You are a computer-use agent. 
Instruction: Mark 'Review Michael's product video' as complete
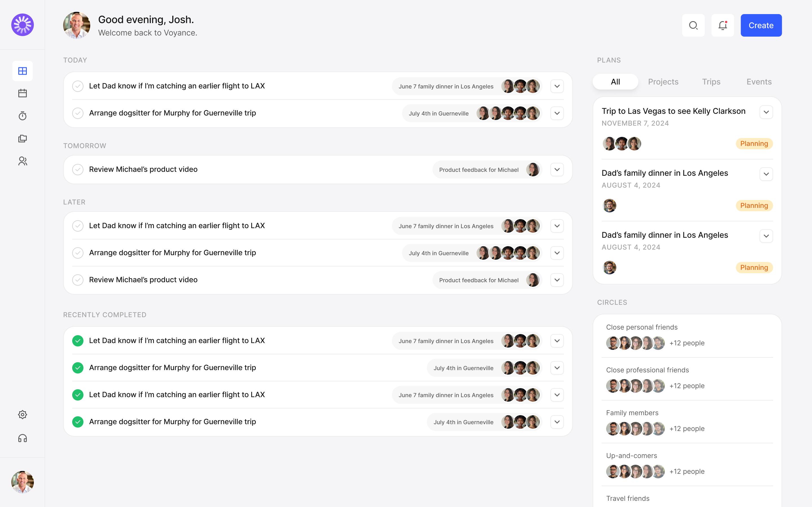pyautogui.click(x=78, y=169)
